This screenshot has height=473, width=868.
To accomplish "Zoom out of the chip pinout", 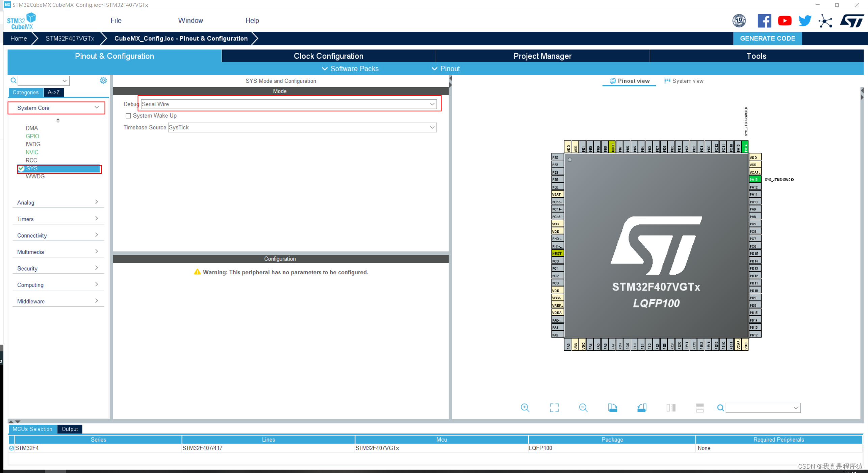I will [583, 408].
